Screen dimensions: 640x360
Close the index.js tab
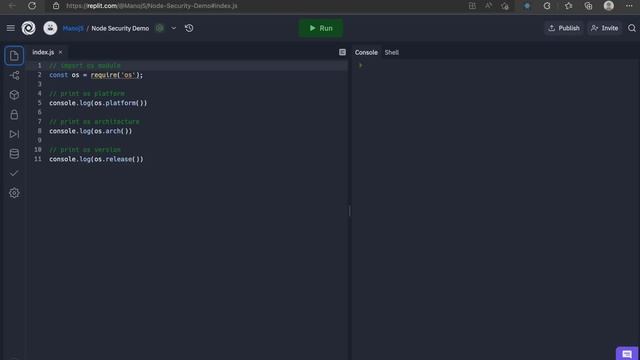click(x=60, y=52)
